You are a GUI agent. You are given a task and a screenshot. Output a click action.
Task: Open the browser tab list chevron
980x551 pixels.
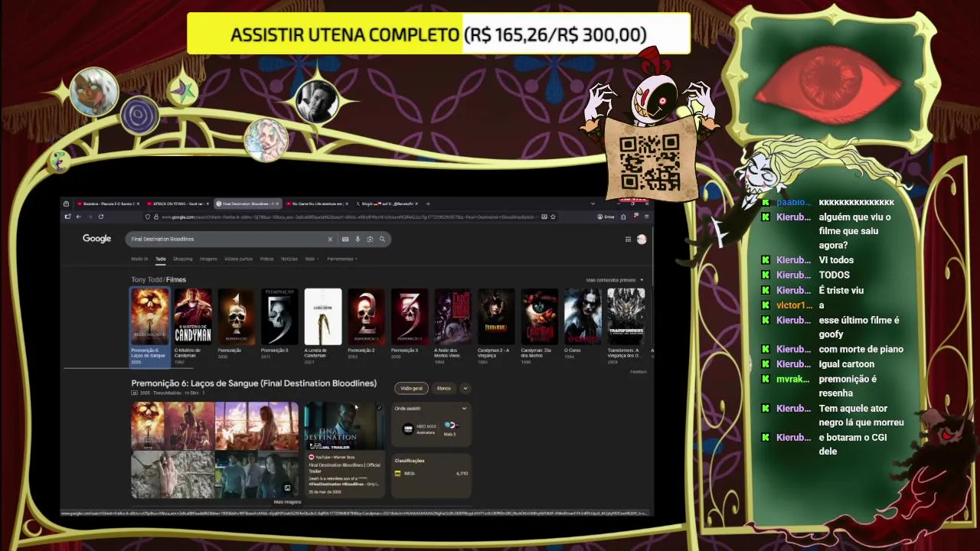(x=593, y=204)
